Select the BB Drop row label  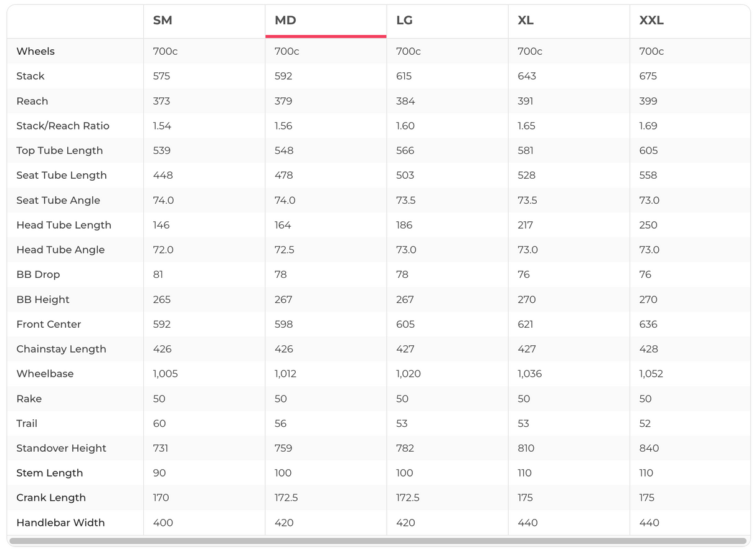(38, 275)
